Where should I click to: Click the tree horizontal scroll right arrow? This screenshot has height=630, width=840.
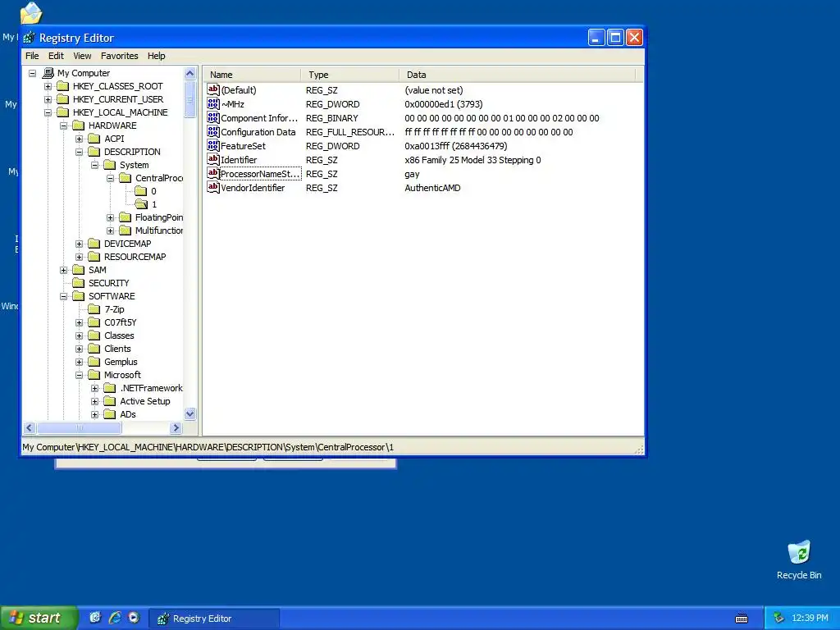click(176, 428)
